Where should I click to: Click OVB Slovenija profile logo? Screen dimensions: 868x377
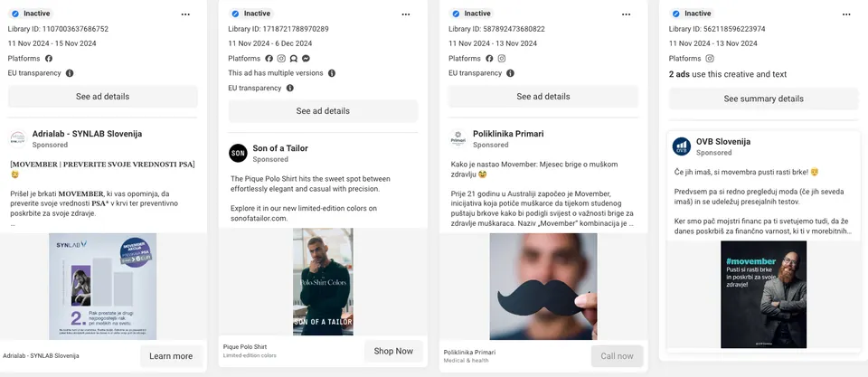pos(682,146)
